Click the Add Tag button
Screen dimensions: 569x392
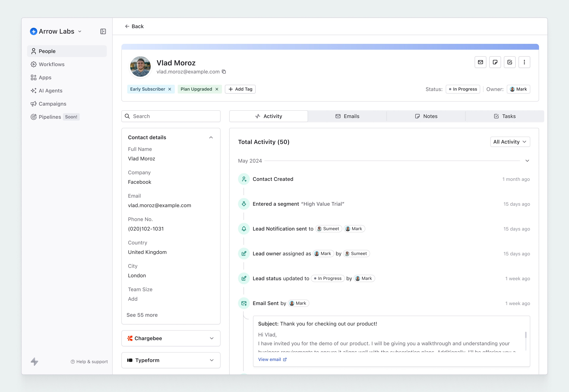[x=240, y=89]
